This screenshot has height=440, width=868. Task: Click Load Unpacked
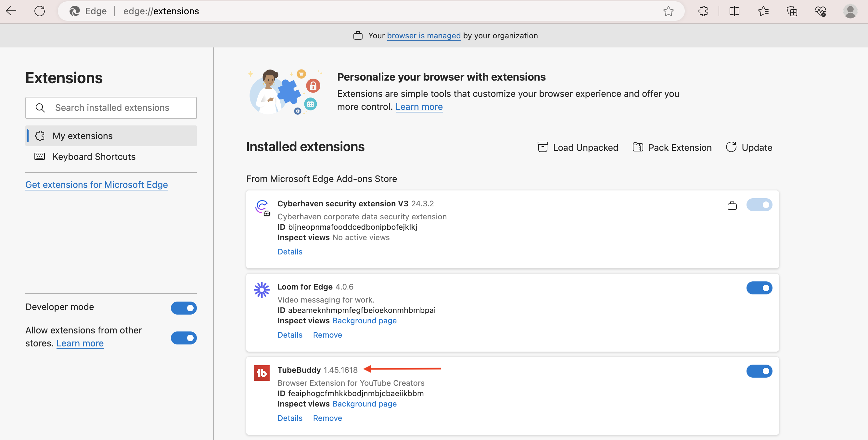(578, 147)
